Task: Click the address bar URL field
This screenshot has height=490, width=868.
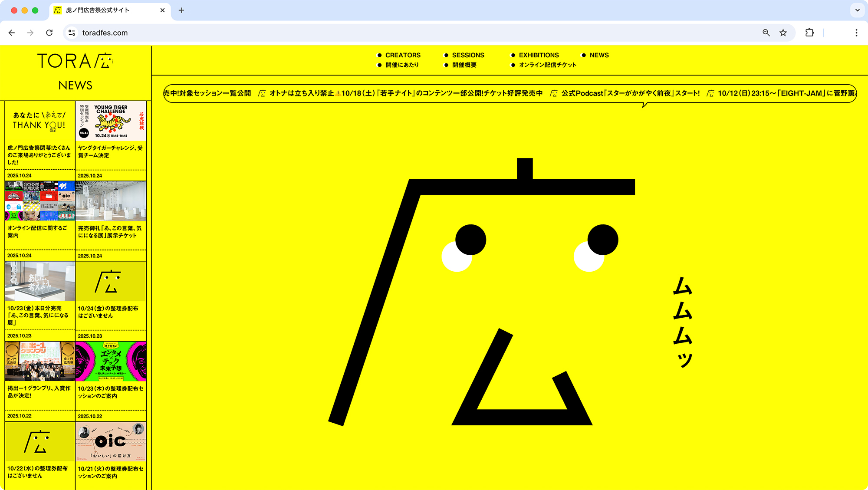Action: tap(391, 33)
